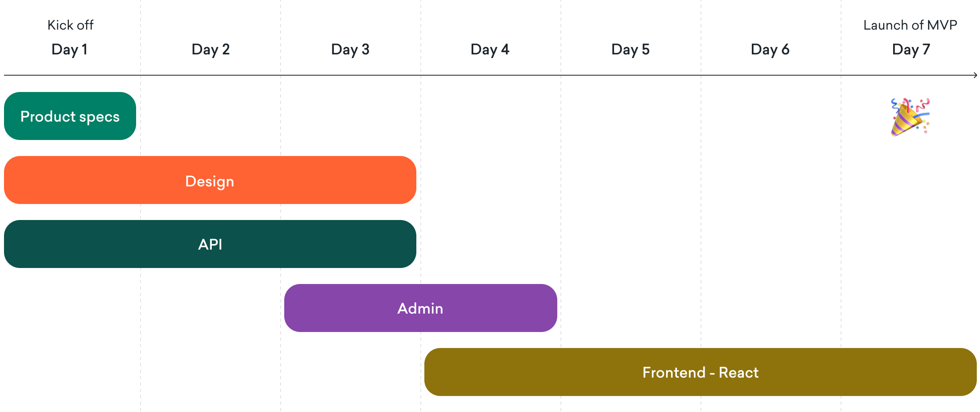The width and height of the screenshot is (980, 412).
Task: Select the Day 5 header
Action: (631, 50)
